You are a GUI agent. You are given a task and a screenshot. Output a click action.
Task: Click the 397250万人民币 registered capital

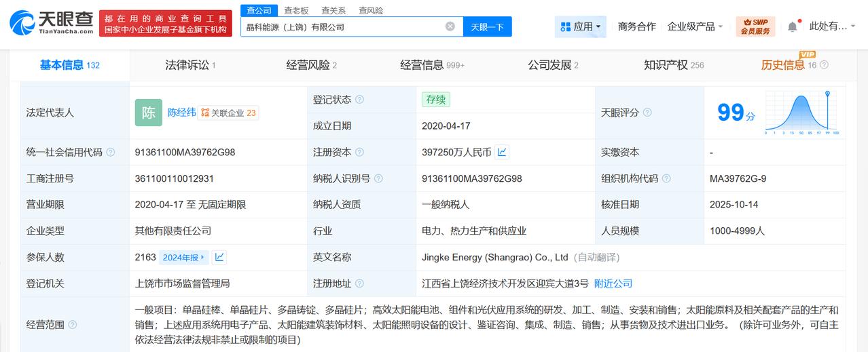click(x=456, y=153)
